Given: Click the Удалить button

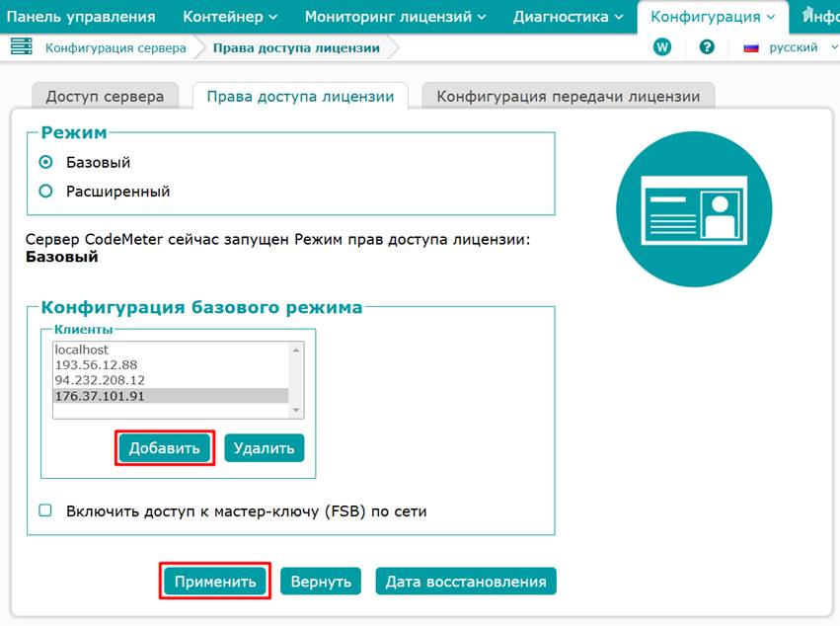Looking at the screenshot, I should [x=264, y=448].
